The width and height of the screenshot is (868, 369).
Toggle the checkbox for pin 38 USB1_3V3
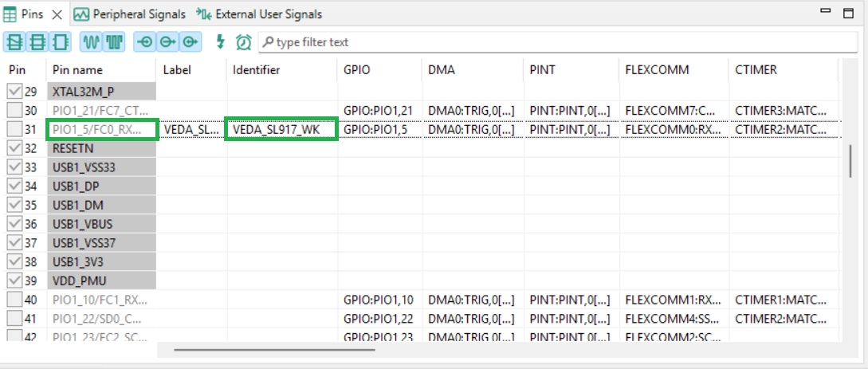14,261
